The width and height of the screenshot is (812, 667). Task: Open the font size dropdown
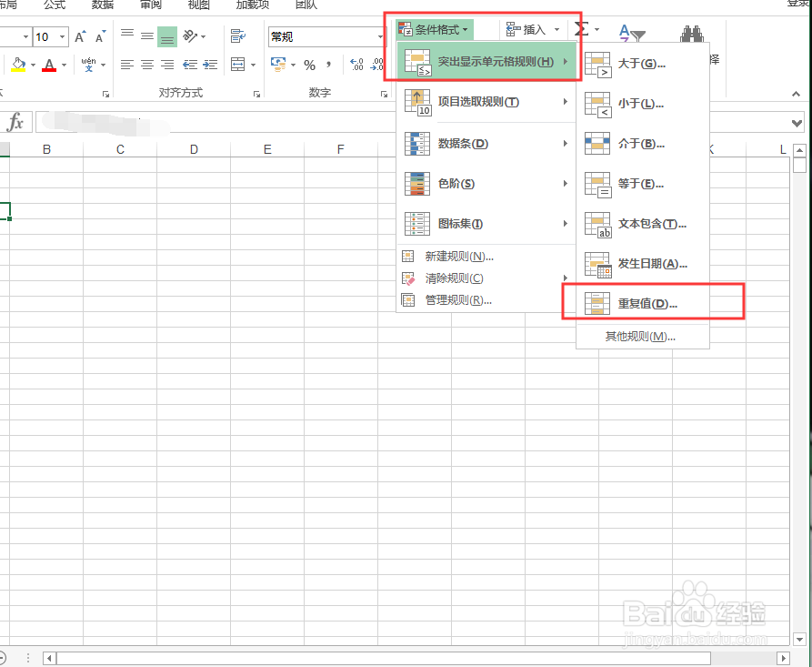[62, 36]
